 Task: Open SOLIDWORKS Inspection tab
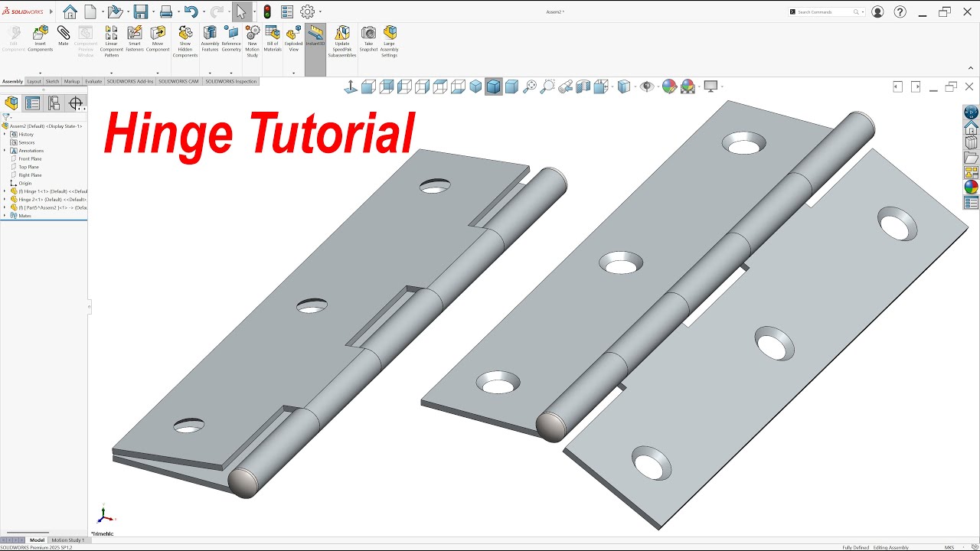pos(231,81)
